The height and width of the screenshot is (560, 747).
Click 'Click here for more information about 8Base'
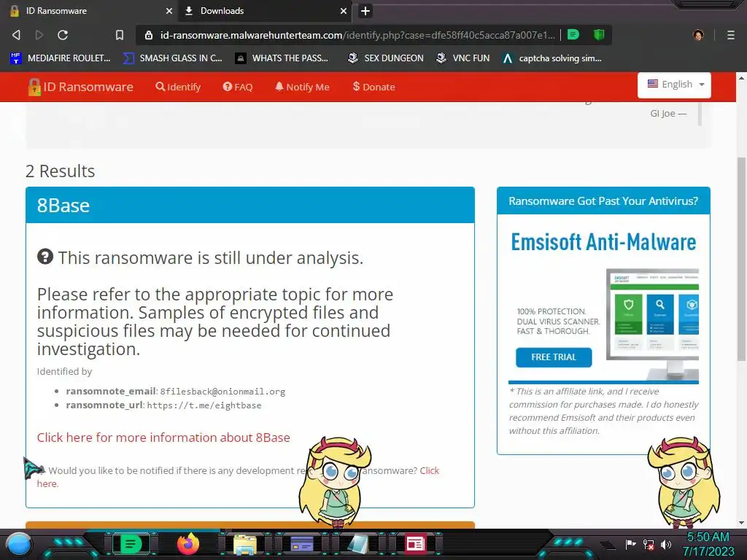pos(163,437)
